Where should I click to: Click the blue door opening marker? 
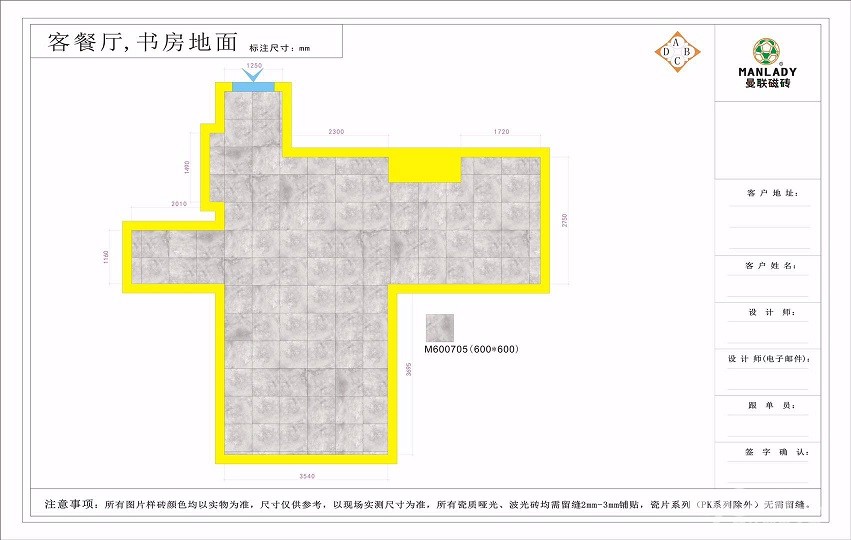[x=254, y=86]
